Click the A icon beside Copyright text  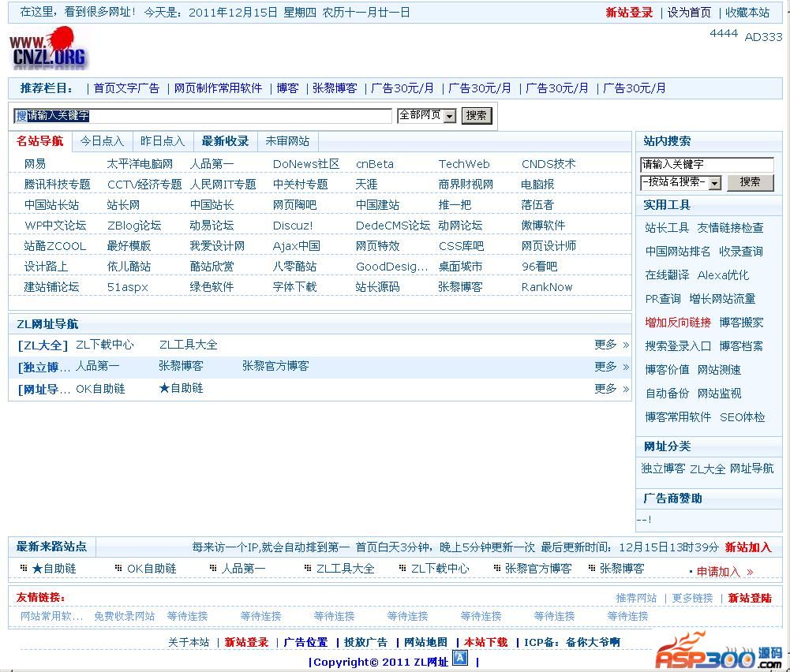460,658
